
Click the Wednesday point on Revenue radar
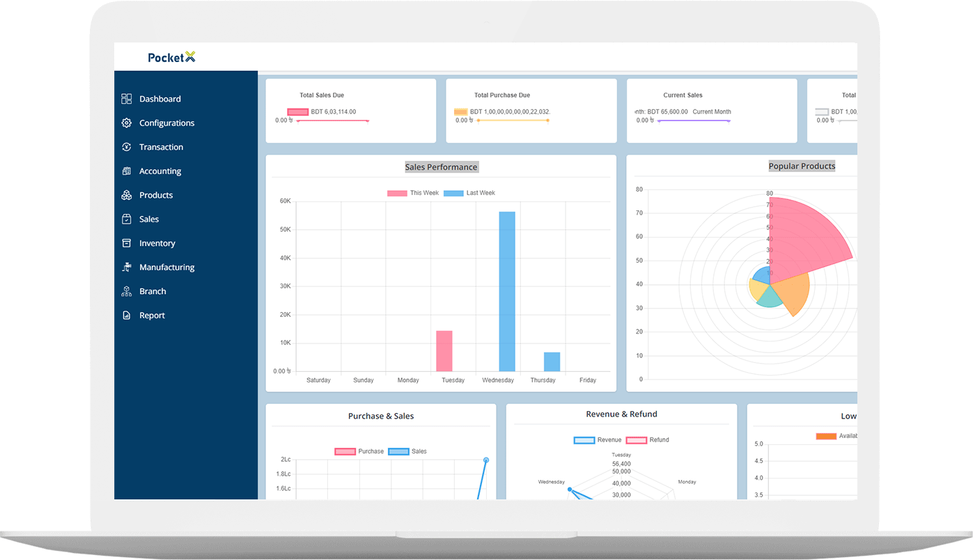570,490
